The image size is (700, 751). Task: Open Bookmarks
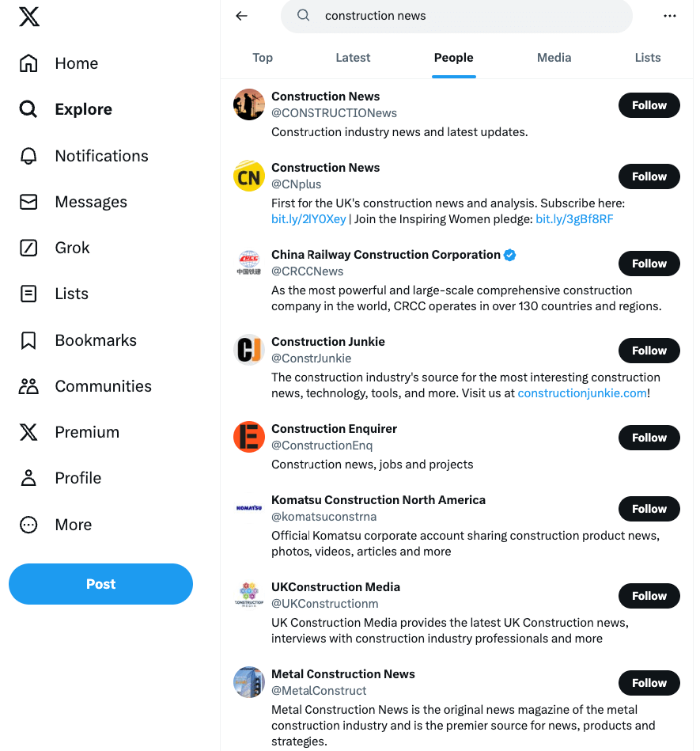pyautogui.click(x=93, y=340)
